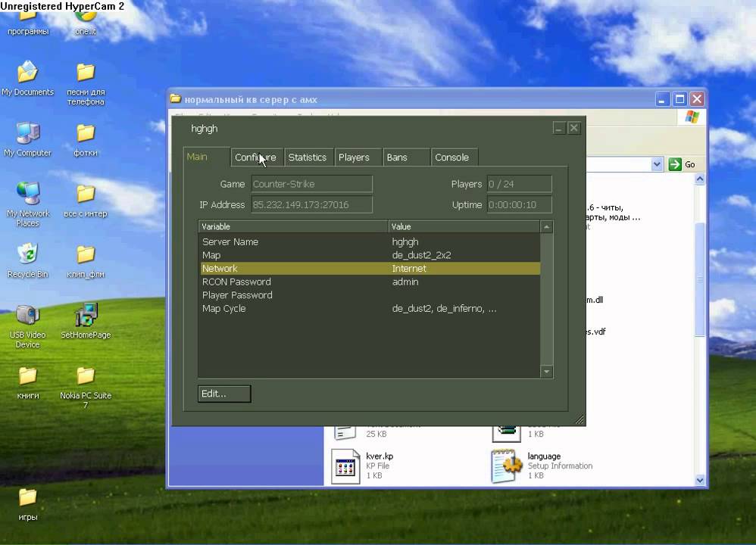This screenshot has width=756, height=545.
Task: Click Explorer window scroll down arrow
Action: (700, 480)
